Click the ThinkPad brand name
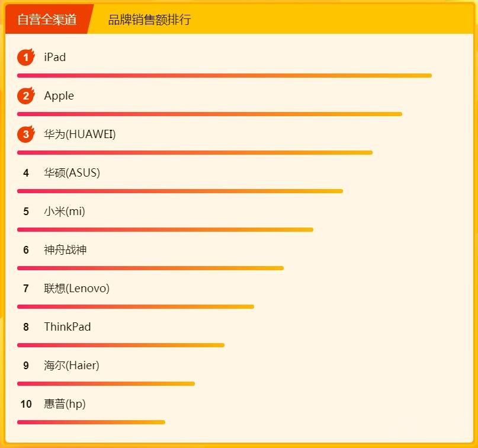This screenshot has width=478, height=448. pyautogui.click(x=68, y=327)
